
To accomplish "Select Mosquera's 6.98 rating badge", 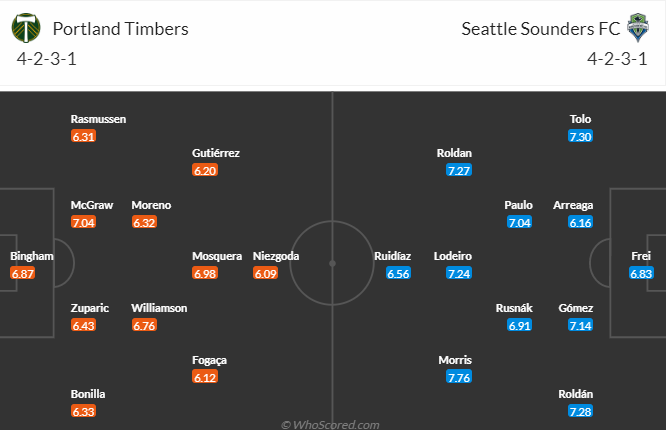I will (x=205, y=273).
